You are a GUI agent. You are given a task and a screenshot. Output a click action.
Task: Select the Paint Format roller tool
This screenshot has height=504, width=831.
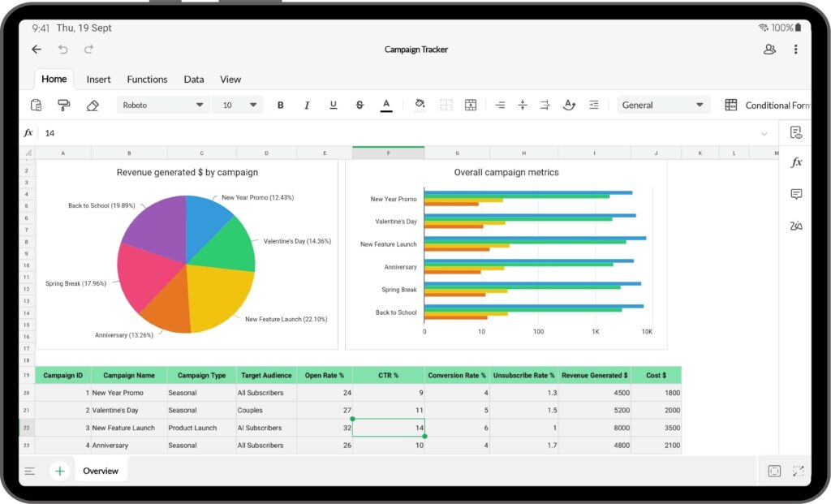(63, 105)
